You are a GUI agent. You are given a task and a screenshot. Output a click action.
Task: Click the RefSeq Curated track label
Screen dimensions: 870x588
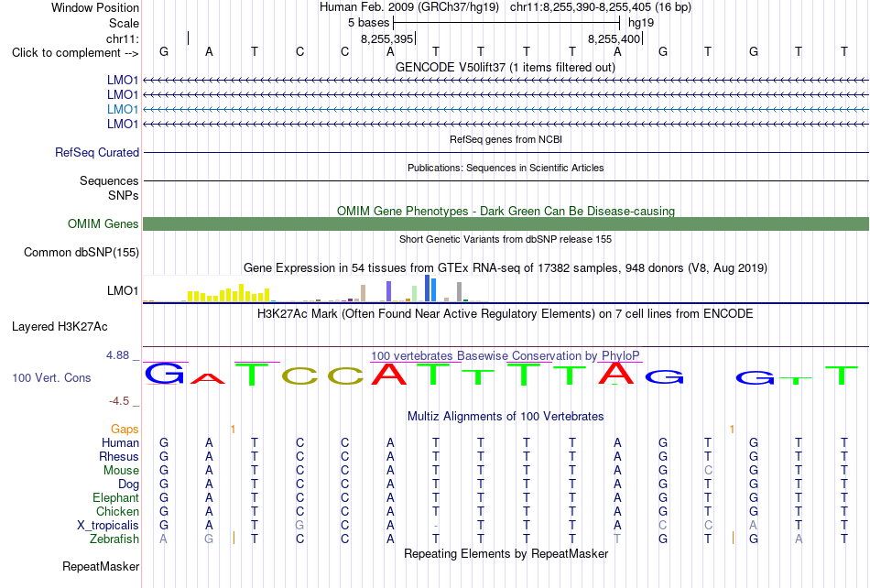[x=97, y=153]
